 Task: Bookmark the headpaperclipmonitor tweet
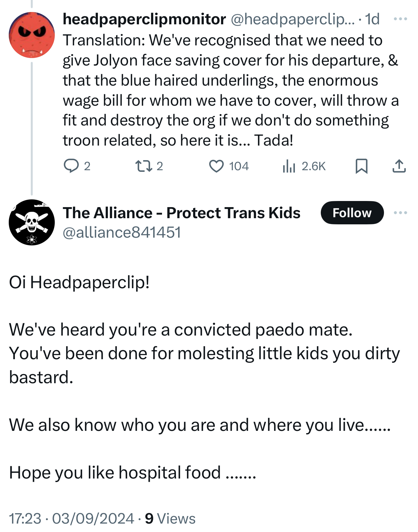pos(362,166)
